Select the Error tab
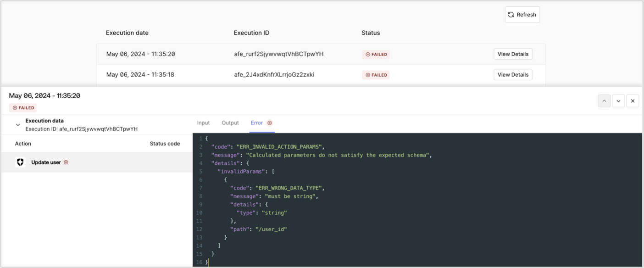644x268 pixels. (x=257, y=123)
